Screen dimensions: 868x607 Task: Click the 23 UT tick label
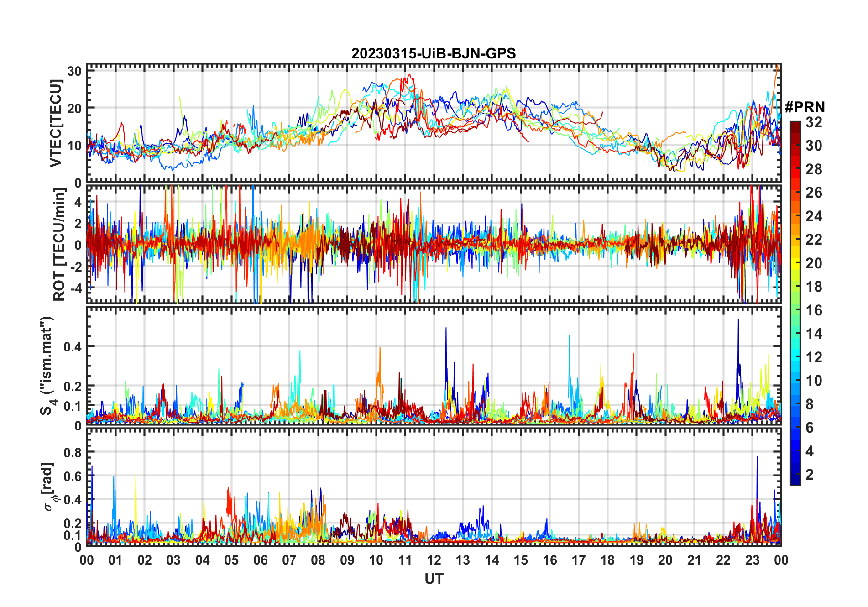752,560
